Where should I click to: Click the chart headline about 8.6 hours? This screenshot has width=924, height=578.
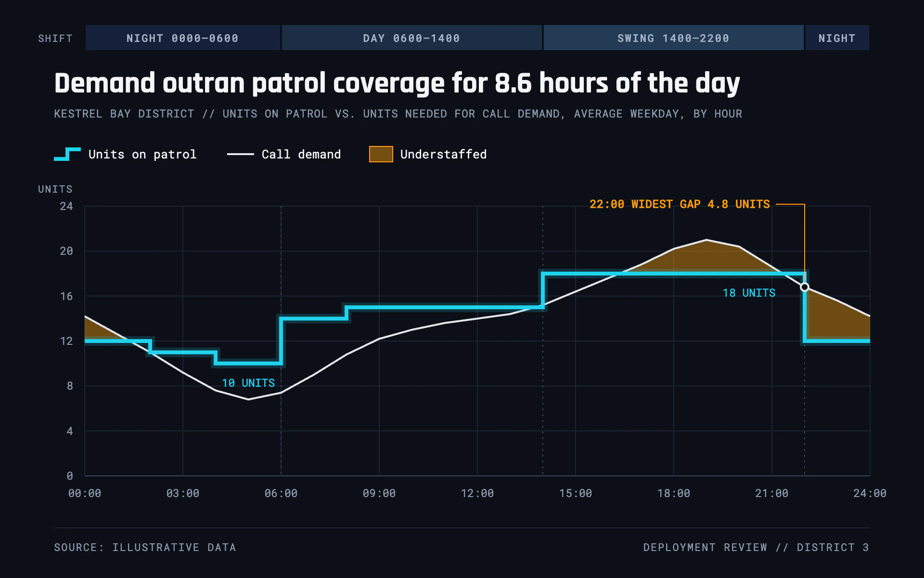(397, 83)
